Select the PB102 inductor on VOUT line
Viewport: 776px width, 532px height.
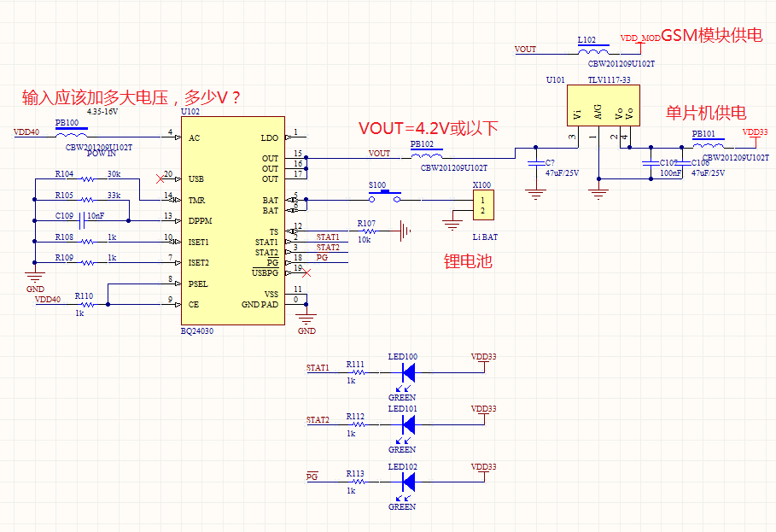[427, 155]
